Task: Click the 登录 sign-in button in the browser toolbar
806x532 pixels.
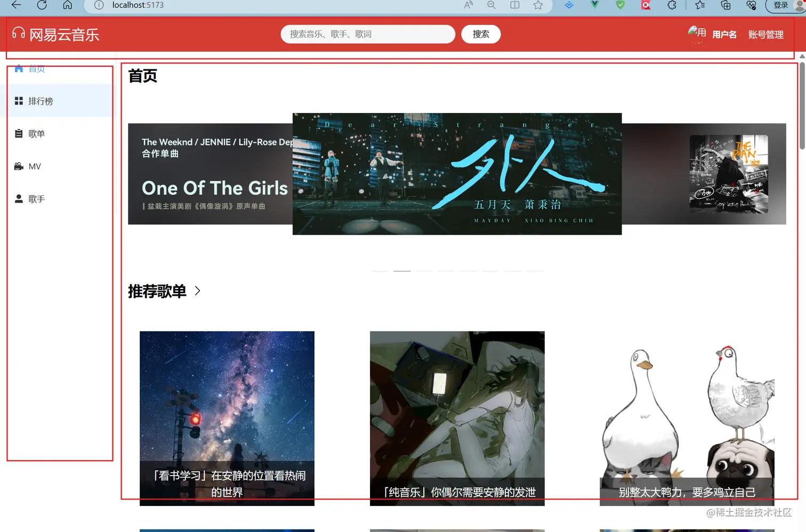Action: 785,5
